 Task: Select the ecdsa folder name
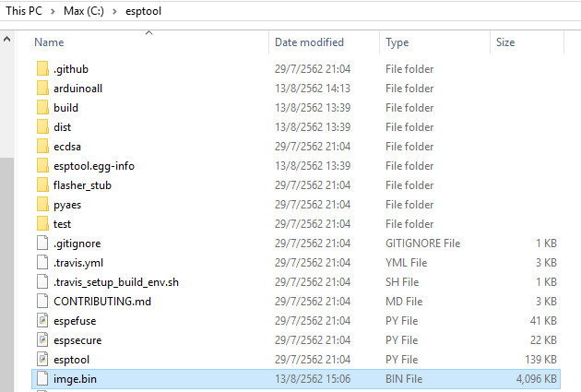click(67, 147)
